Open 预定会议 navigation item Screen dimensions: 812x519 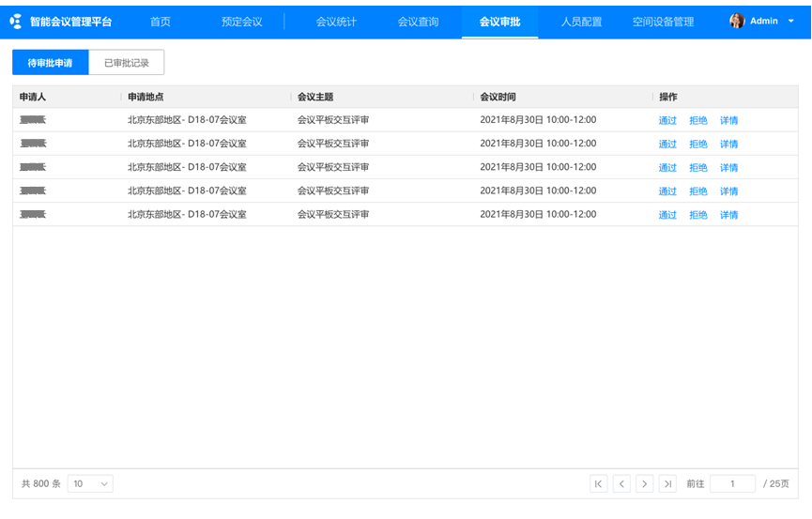click(x=242, y=22)
